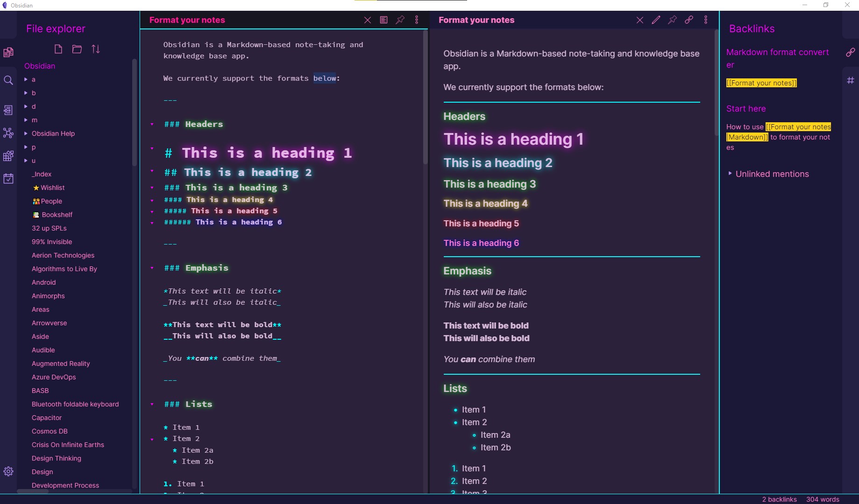
Task: Open the note templates ribbon icon
Action: click(x=8, y=110)
